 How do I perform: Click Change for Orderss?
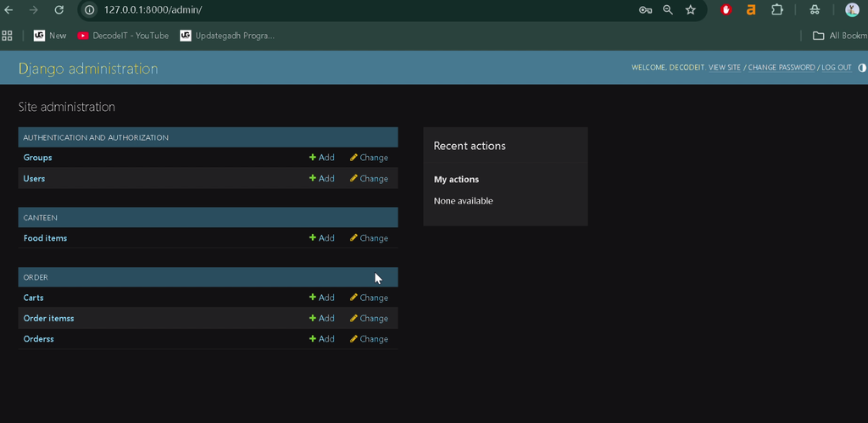(x=370, y=339)
